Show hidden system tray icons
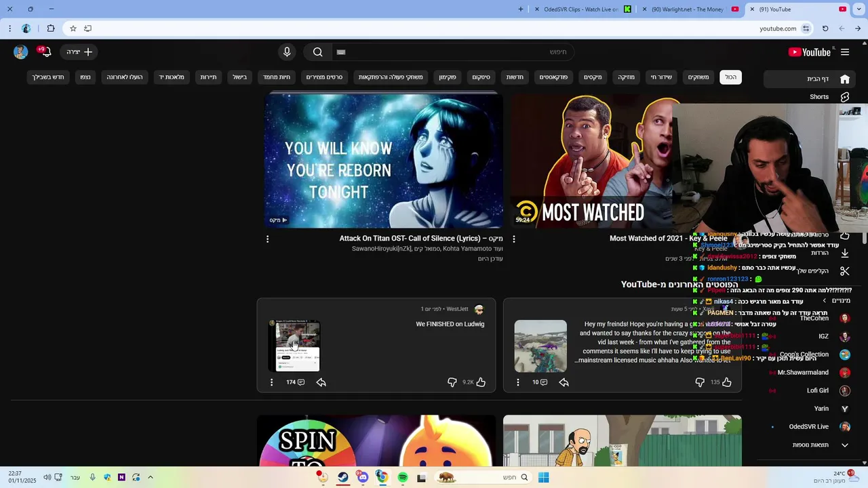The height and width of the screenshot is (488, 868). [x=151, y=477]
